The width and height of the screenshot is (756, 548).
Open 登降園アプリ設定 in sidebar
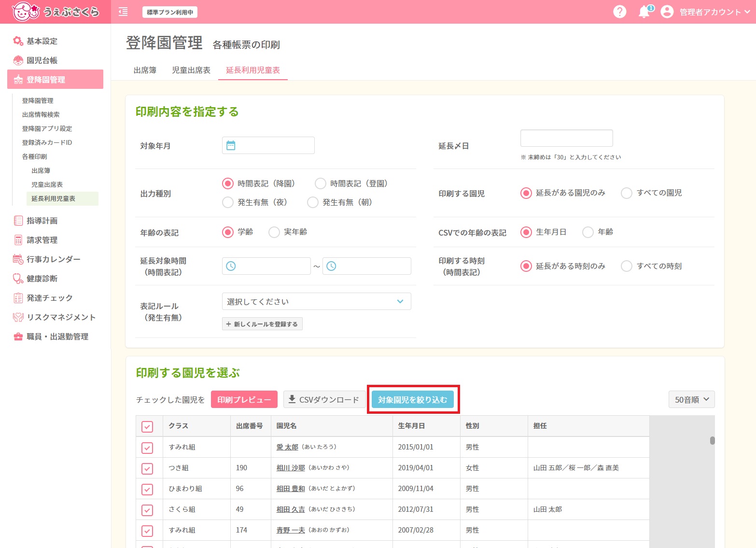click(x=47, y=128)
